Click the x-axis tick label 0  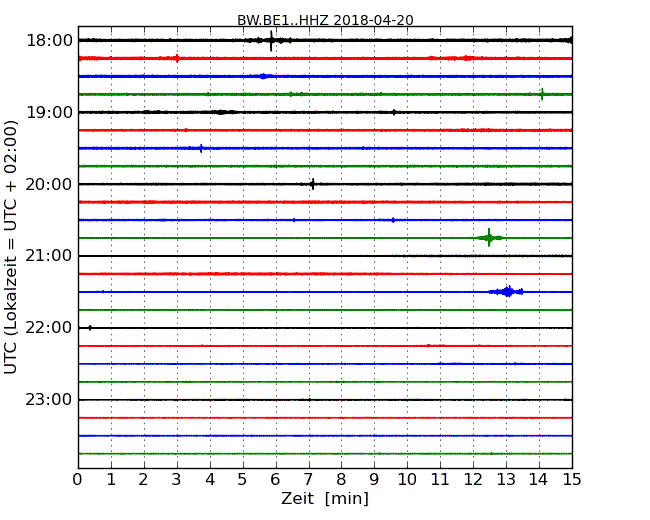click(78, 480)
